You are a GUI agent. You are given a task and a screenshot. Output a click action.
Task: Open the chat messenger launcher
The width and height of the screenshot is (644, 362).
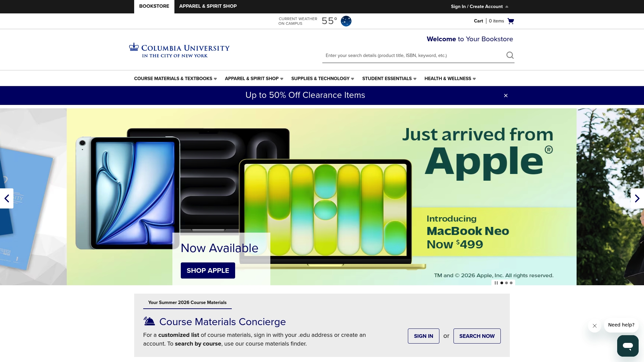tap(628, 346)
